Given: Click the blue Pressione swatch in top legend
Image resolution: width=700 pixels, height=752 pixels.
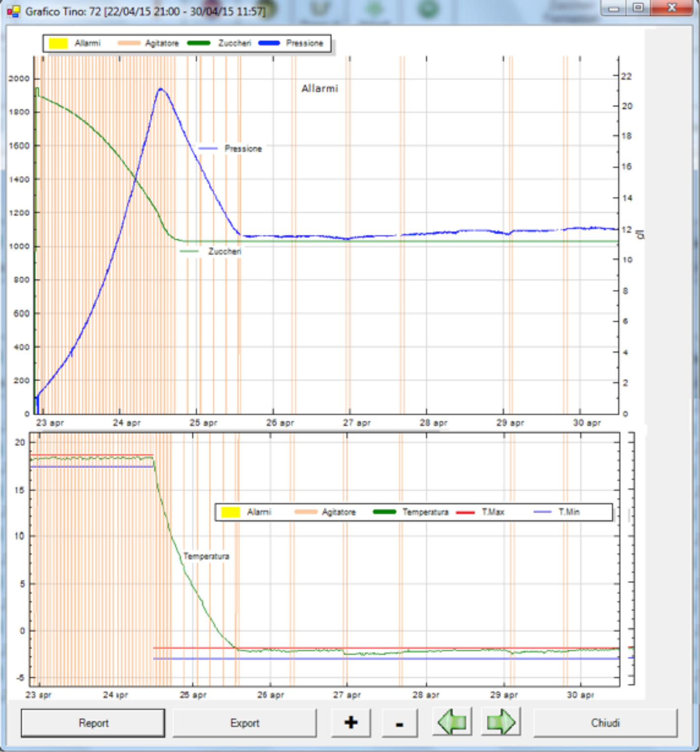Looking at the screenshot, I should pos(269,43).
